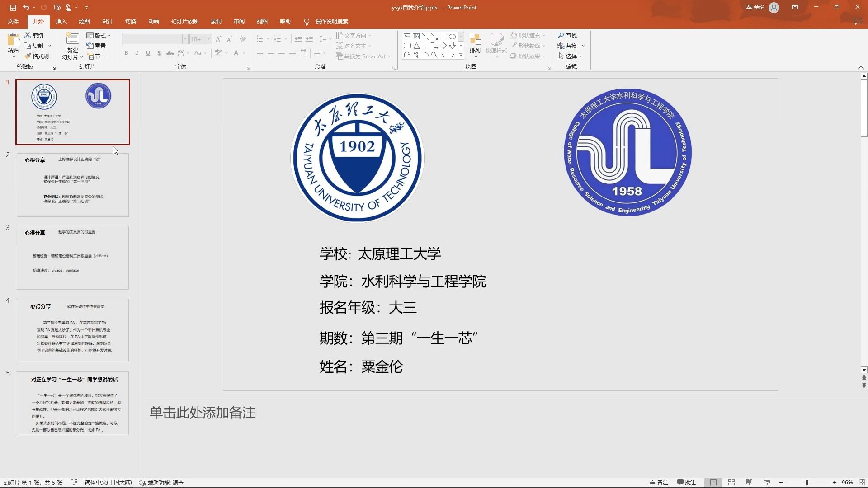The image size is (868, 488).
Task: Switch to Slide Sorter view icon
Action: click(731, 483)
